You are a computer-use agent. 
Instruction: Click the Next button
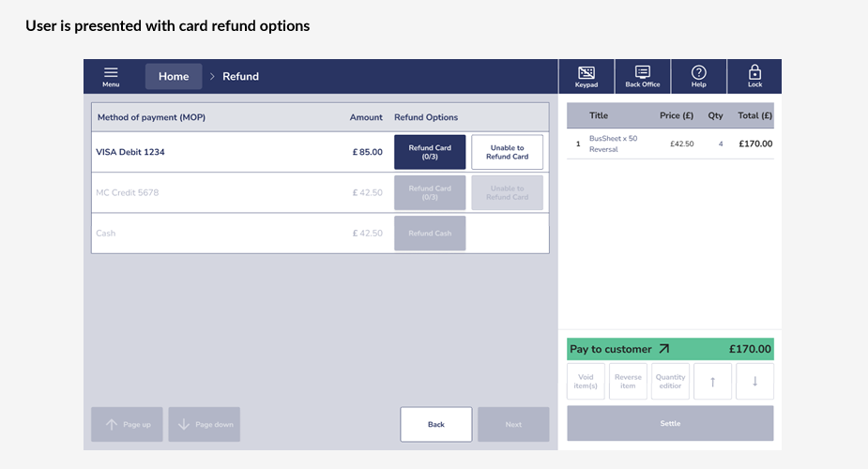tap(513, 424)
